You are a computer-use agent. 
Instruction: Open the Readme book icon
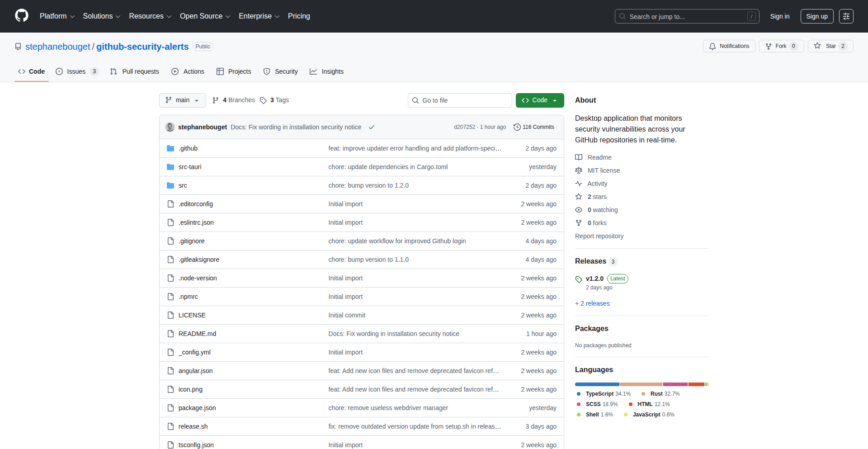(579, 157)
